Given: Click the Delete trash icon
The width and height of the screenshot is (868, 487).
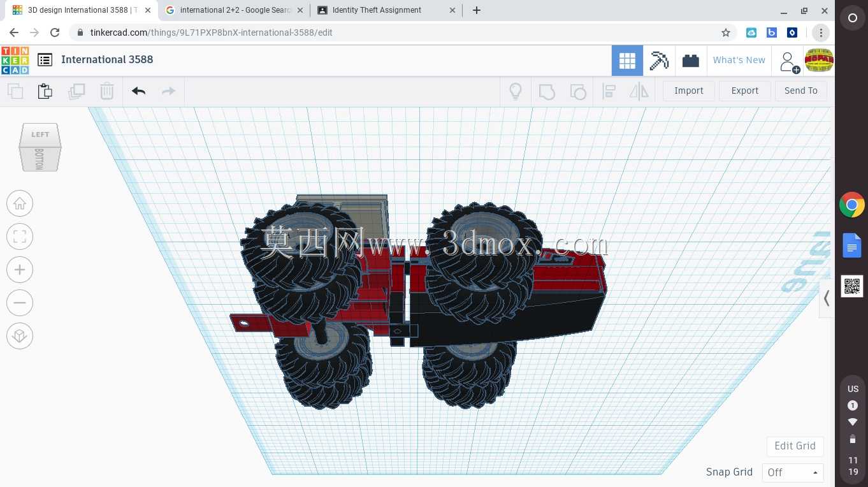Looking at the screenshot, I should coord(107,91).
